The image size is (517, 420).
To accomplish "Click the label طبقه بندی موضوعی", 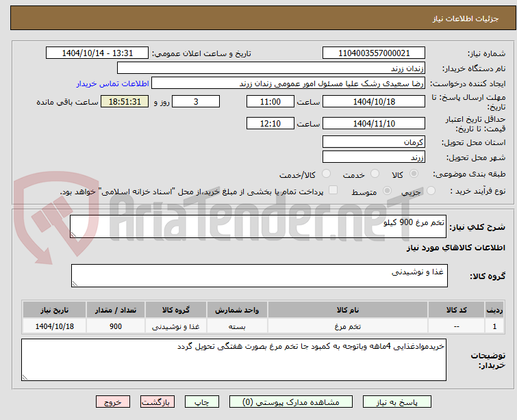I will 469,174.
